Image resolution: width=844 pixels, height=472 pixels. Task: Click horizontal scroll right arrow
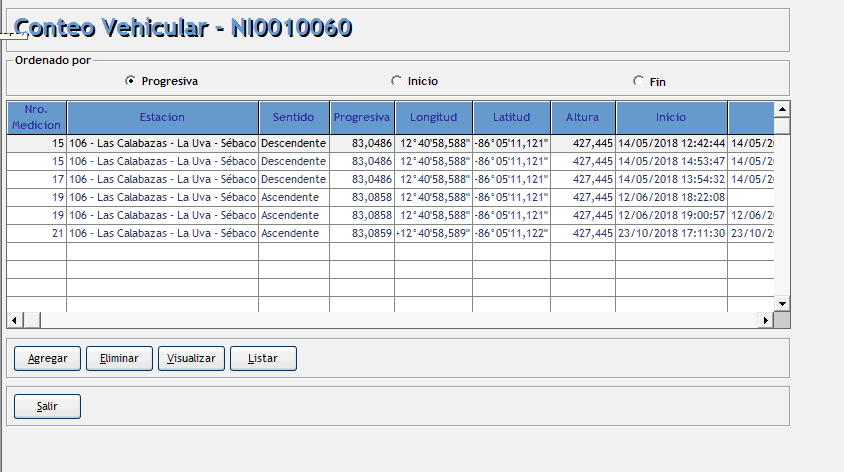point(765,320)
